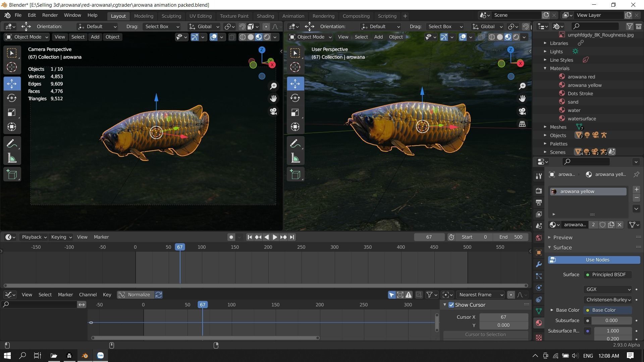Open the Shading workspace tab
Viewport: 644px width, 362px height.
coord(265,16)
